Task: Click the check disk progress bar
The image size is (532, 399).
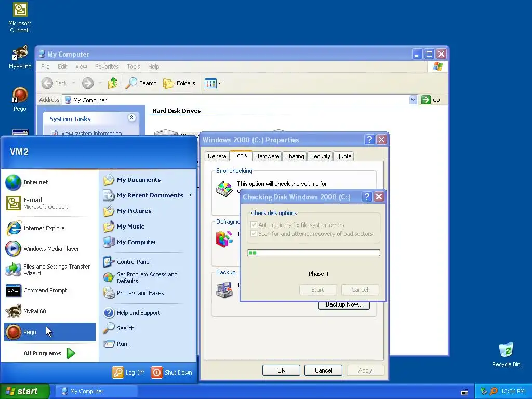Action: click(x=313, y=253)
